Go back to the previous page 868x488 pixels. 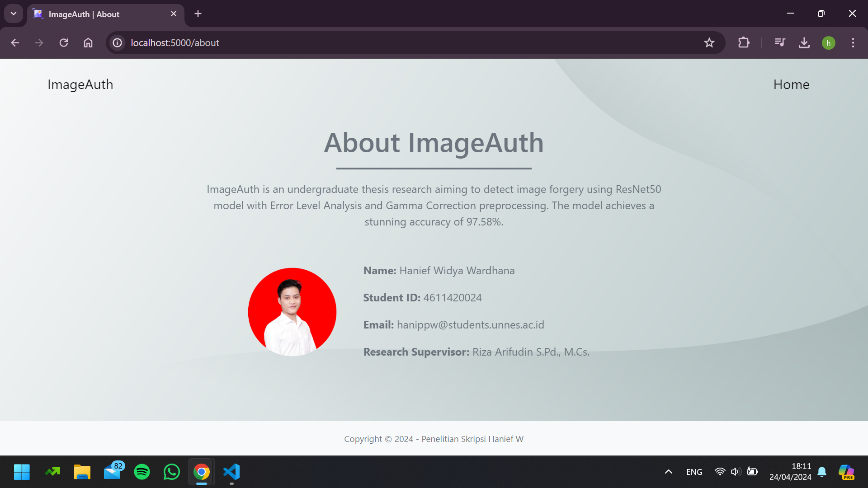pos(15,42)
